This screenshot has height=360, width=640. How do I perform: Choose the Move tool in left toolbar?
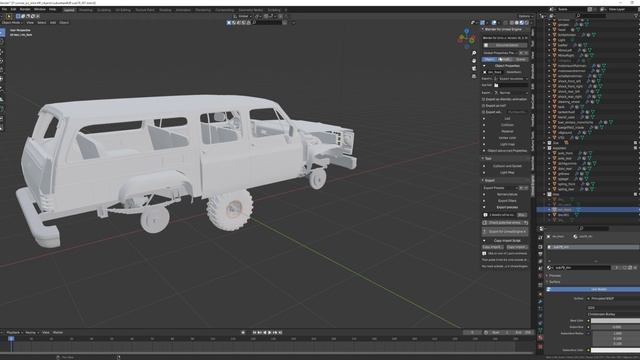[2, 52]
